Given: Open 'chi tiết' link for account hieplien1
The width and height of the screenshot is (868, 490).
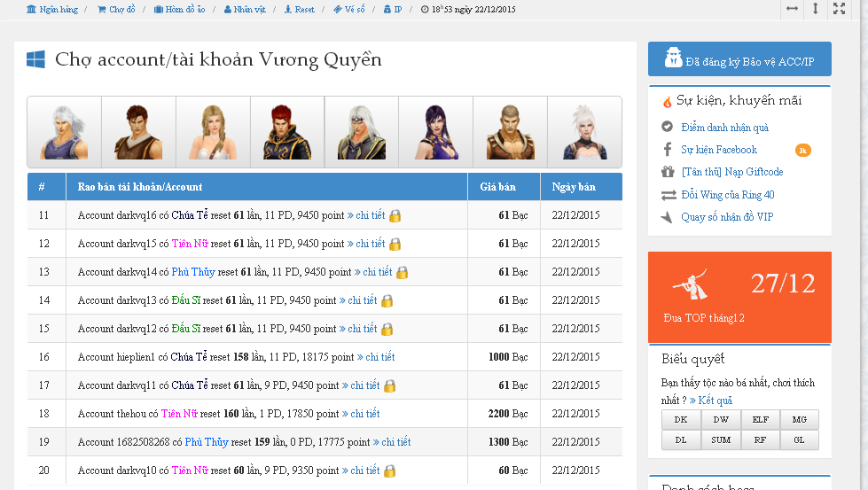Looking at the screenshot, I should click(376, 357).
